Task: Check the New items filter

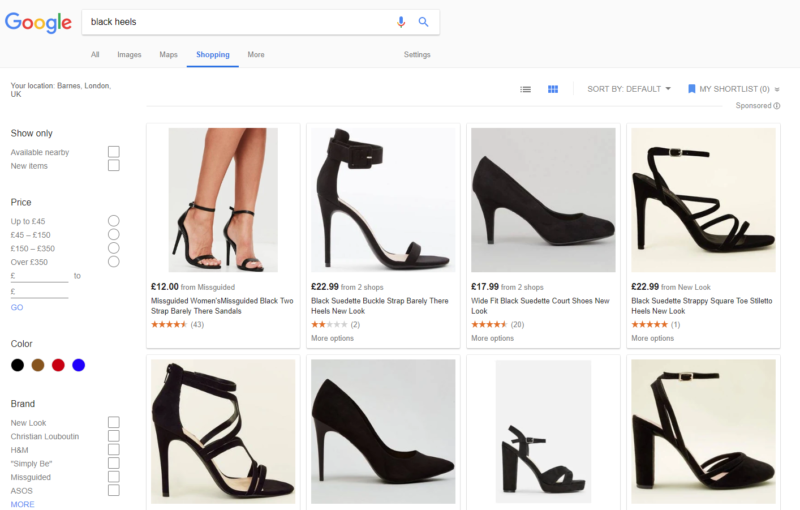Action: [113, 166]
